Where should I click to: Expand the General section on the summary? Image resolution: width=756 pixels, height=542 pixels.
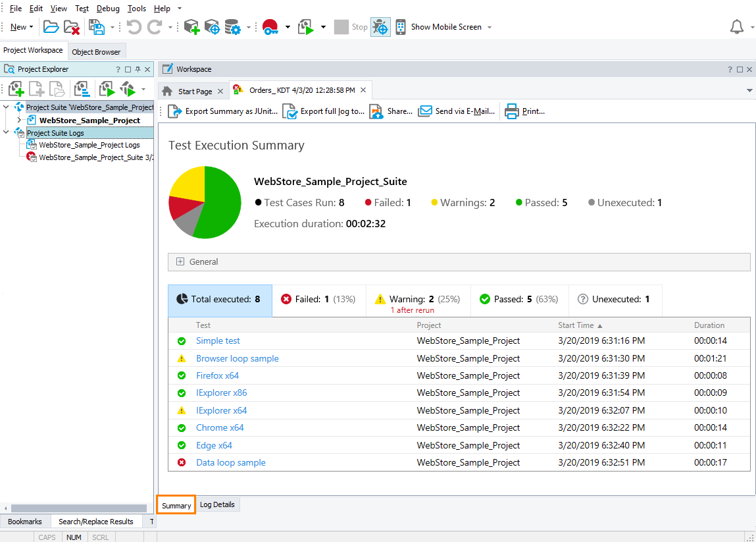coord(180,262)
